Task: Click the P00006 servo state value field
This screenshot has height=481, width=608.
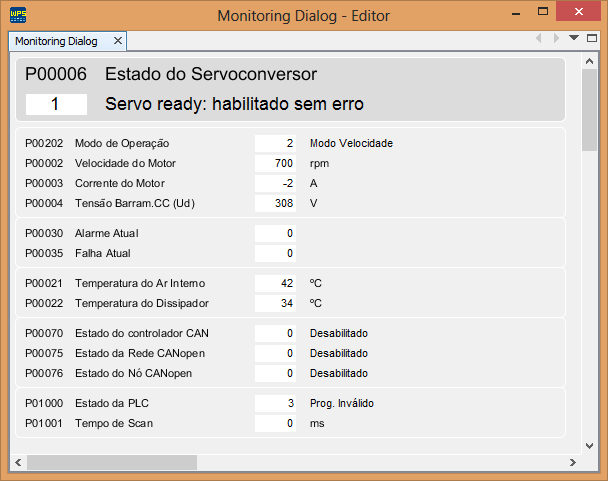Action: pyautogui.click(x=56, y=104)
